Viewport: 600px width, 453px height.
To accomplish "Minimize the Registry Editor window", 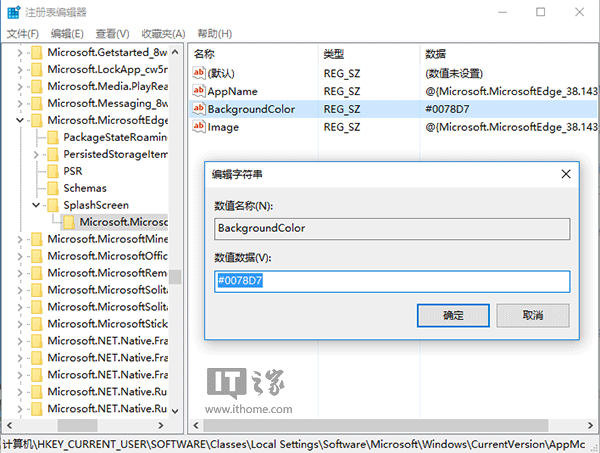I will (502, 12).
